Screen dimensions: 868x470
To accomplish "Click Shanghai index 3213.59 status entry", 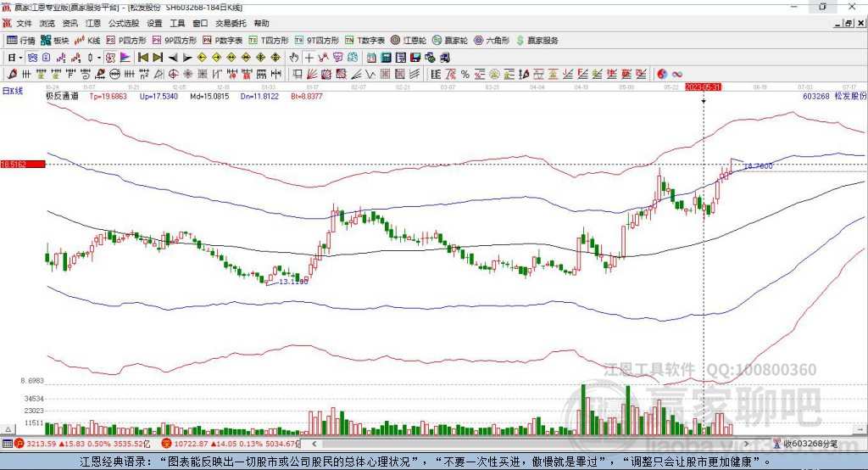I will 83,444.
